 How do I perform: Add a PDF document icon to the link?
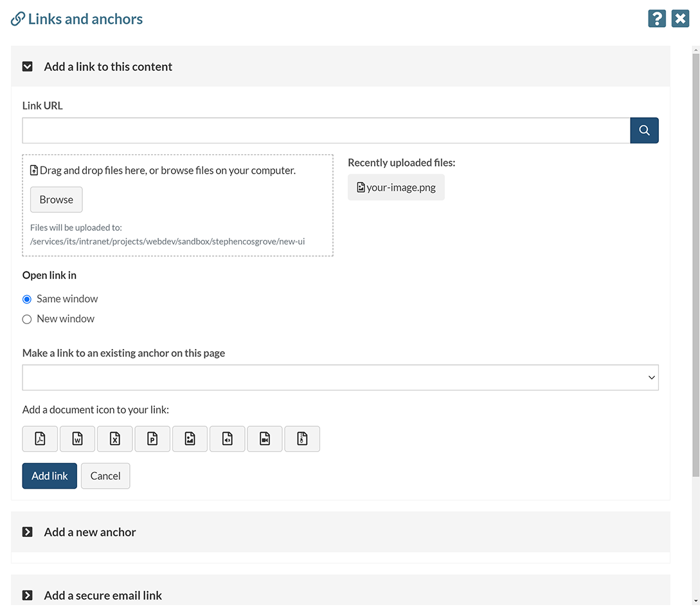tap(40, 439)
